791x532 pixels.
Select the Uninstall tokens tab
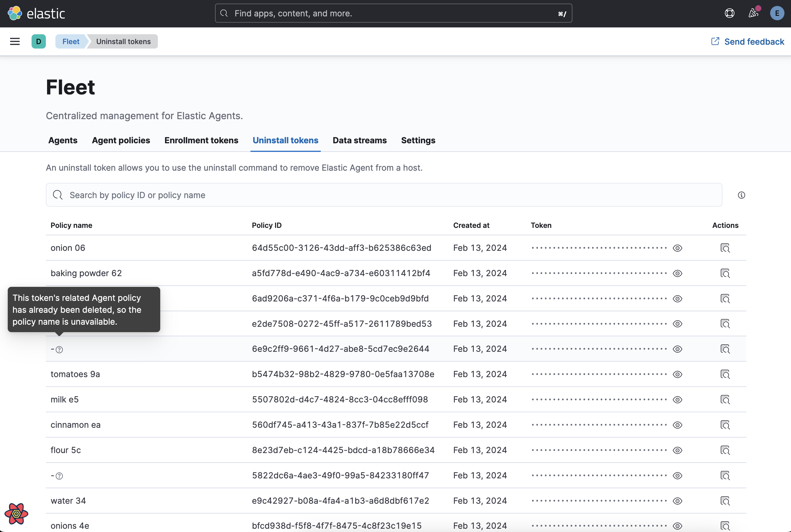tap(285, 141)
